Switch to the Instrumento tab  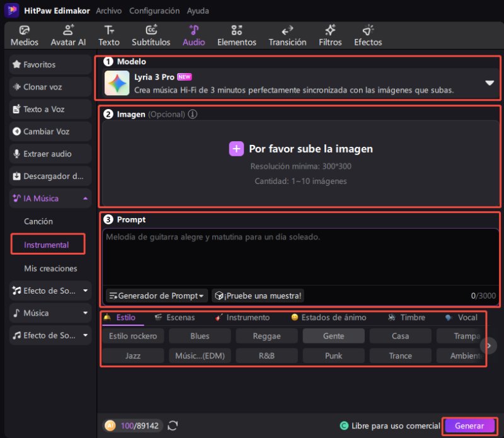[243, 318]
